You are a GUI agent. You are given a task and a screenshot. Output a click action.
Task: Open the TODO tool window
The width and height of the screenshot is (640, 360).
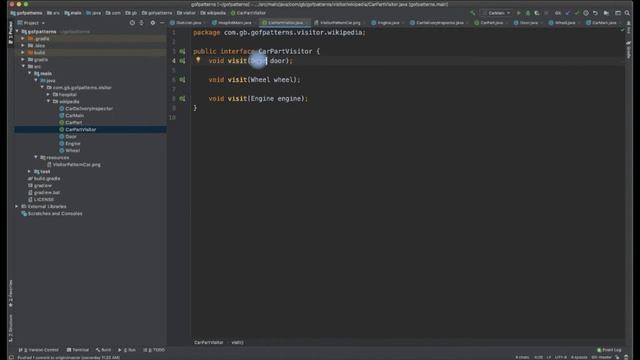pyautogui.click(x=154, y=350)
